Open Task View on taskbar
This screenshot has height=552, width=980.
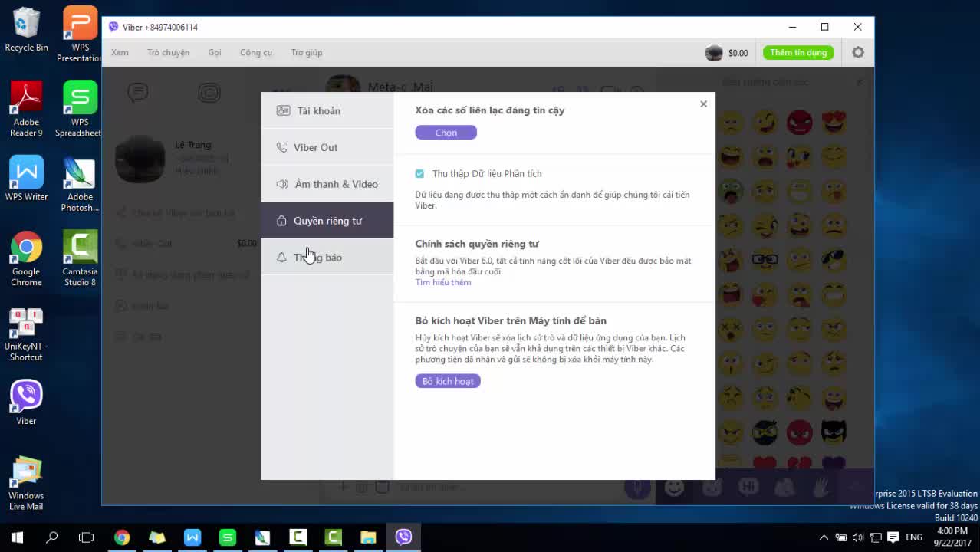click(x=87, y=537)
